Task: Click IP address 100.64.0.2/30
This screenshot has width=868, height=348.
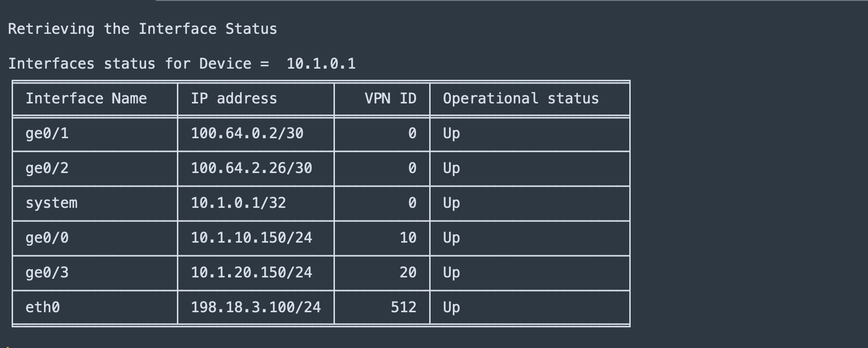Action: coord(247,133)
